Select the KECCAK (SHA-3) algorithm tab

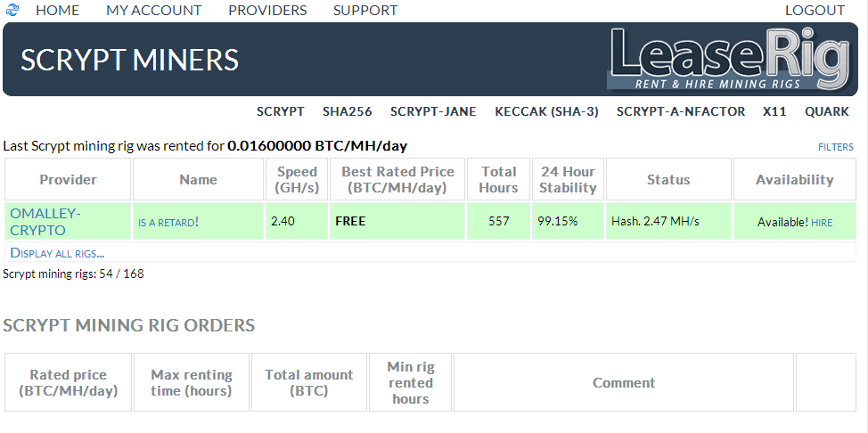click(x=546, y=112)
